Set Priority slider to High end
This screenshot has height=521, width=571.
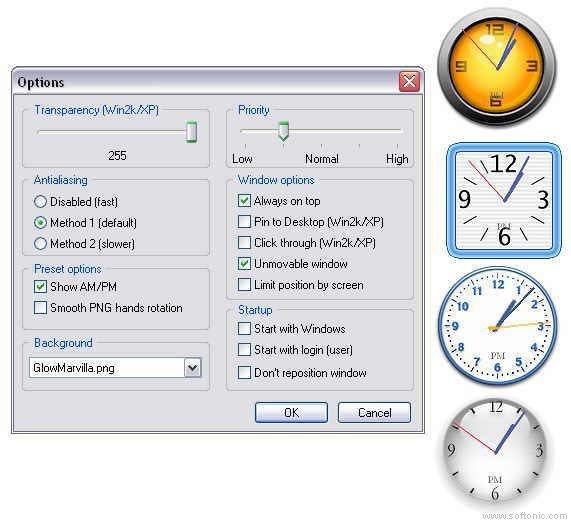point(398,130)
